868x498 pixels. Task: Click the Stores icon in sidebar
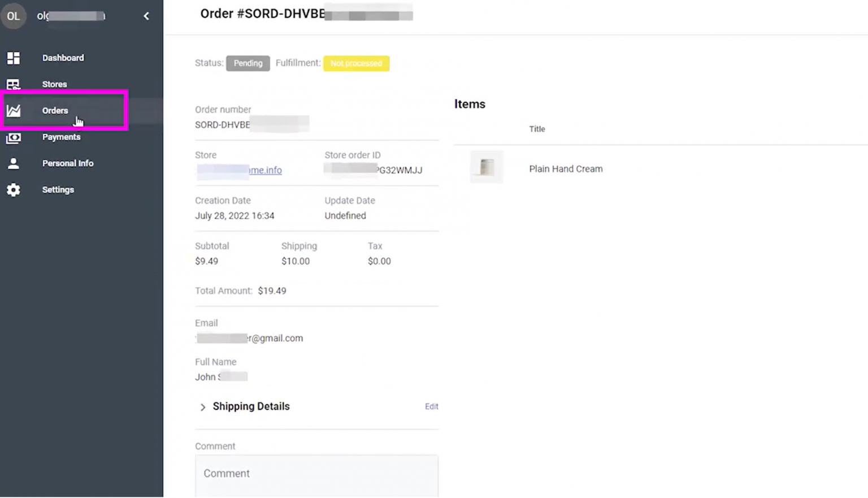pyautogui.click(x=13, y=84)
